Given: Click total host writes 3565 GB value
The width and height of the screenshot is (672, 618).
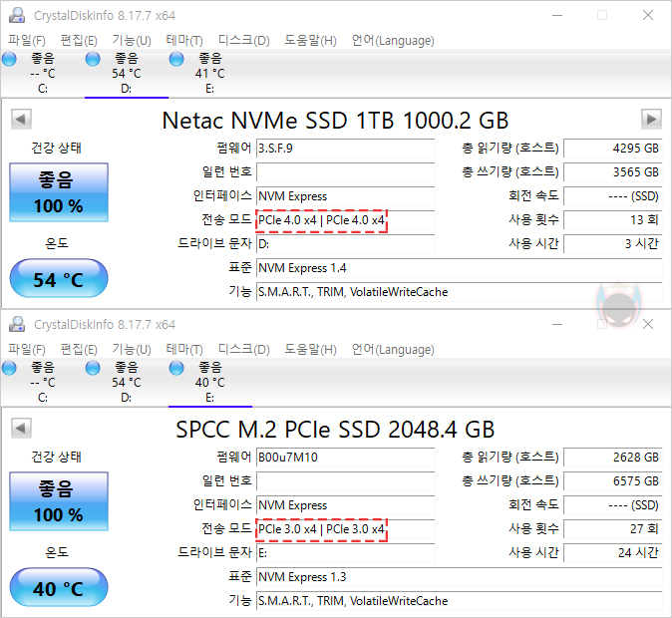Looking at the screenshot, I should [613, 172].
